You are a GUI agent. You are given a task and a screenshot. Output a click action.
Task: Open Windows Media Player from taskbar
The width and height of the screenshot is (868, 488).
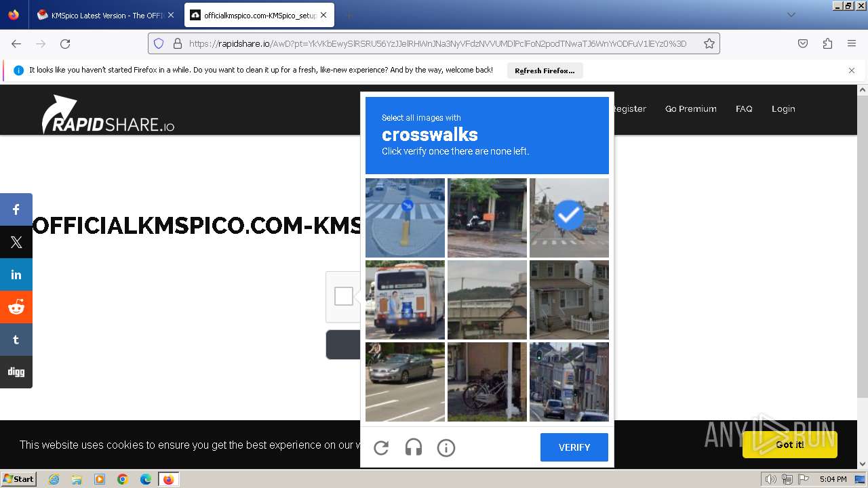[x=100, y=479]
